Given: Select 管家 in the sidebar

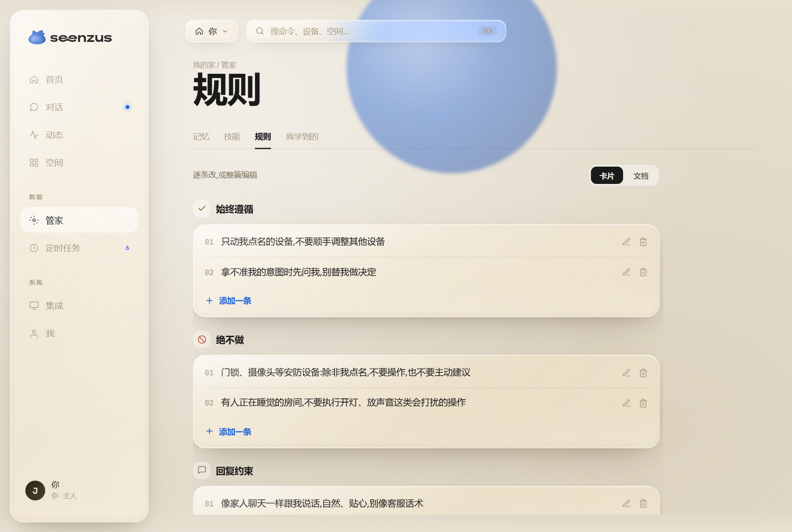Looking at the screenshot, I should point(79,220).
